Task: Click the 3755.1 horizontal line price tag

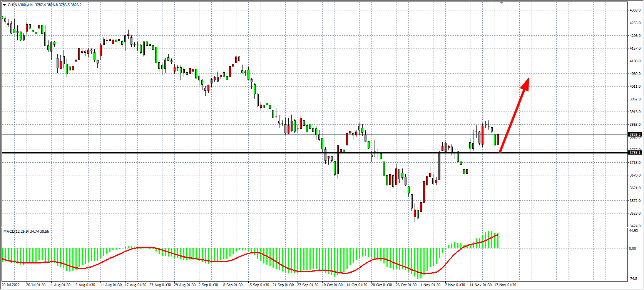Action: 635,153
